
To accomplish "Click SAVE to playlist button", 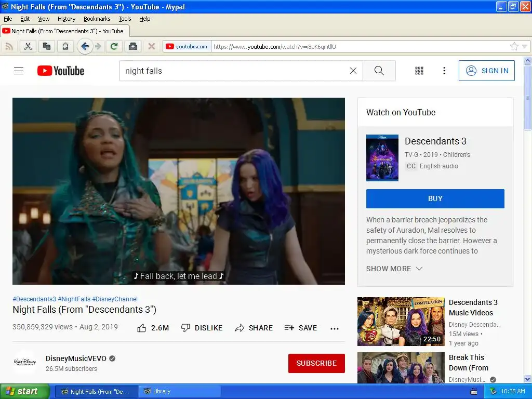I will pyautogui.click(x=301, y=328).
